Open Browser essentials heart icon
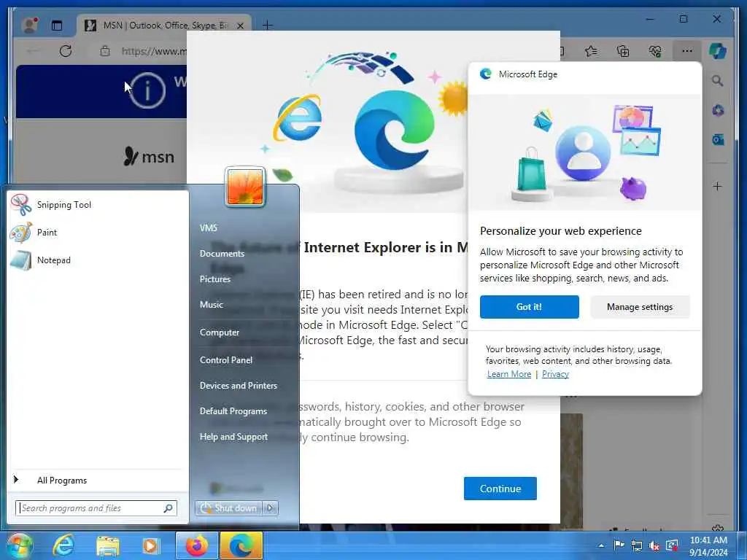Image resolution: width=747 pixels, height=560 pixels. (x=655, y=51)
